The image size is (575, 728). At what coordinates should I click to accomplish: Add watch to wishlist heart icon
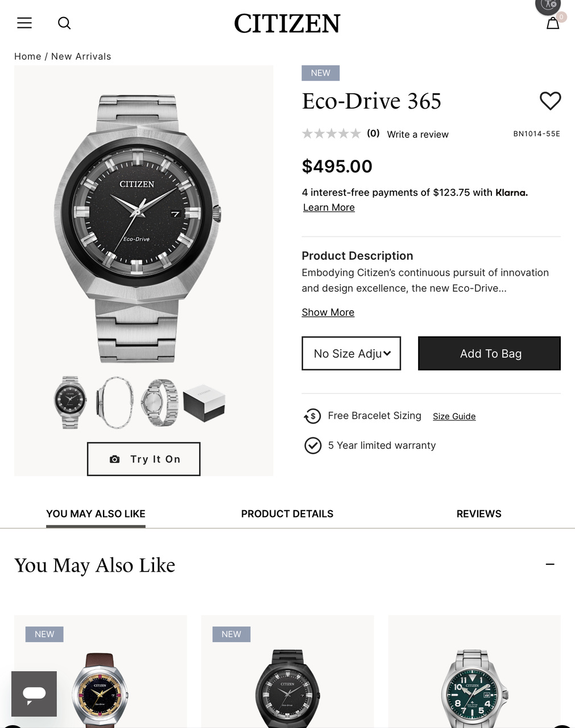pyautogui.click(x=550, y=101)
